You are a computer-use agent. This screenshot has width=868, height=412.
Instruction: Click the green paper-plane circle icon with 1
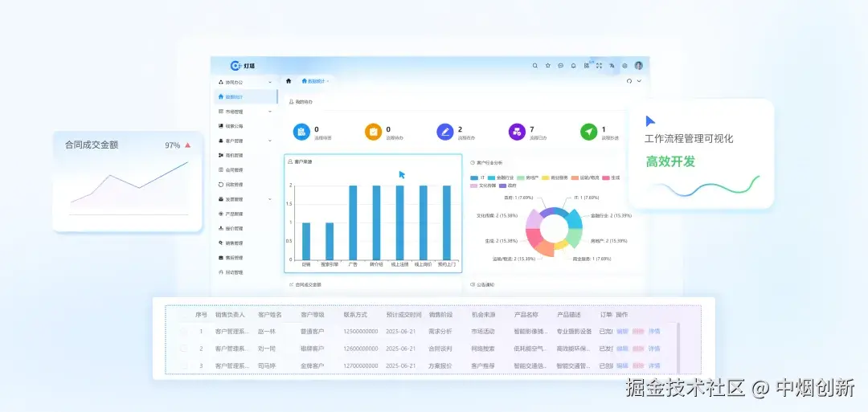pyautogui.click(x=588, y=132)
